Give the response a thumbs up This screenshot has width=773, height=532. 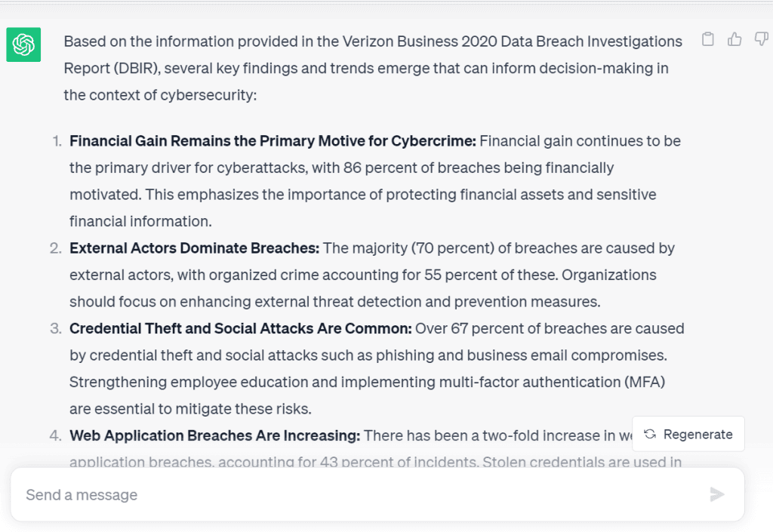pyautogui.click(x=734, y=39)
